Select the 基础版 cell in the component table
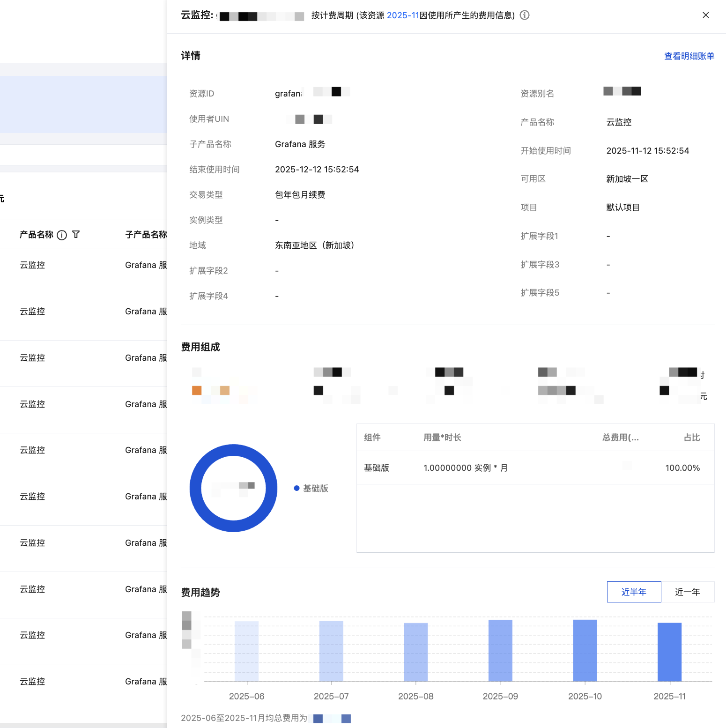Viewport: 726px width, 728px height. point(377,468)
